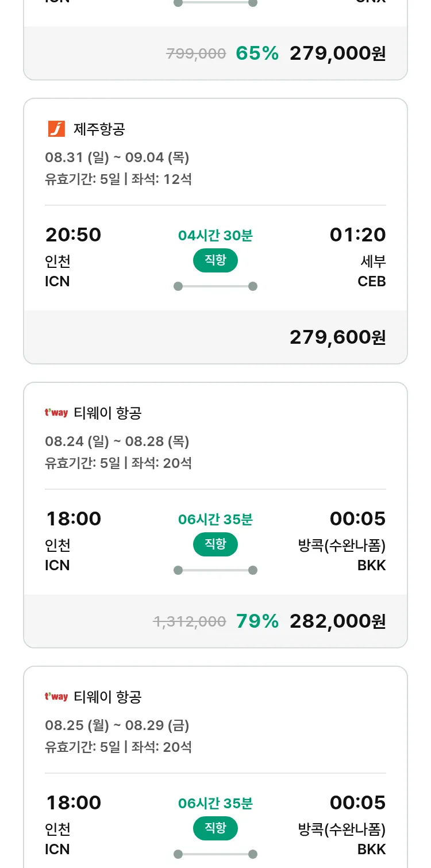Screen dimensions: 431x868
Task: Click the 79% discount label
Action: point(257,621)
